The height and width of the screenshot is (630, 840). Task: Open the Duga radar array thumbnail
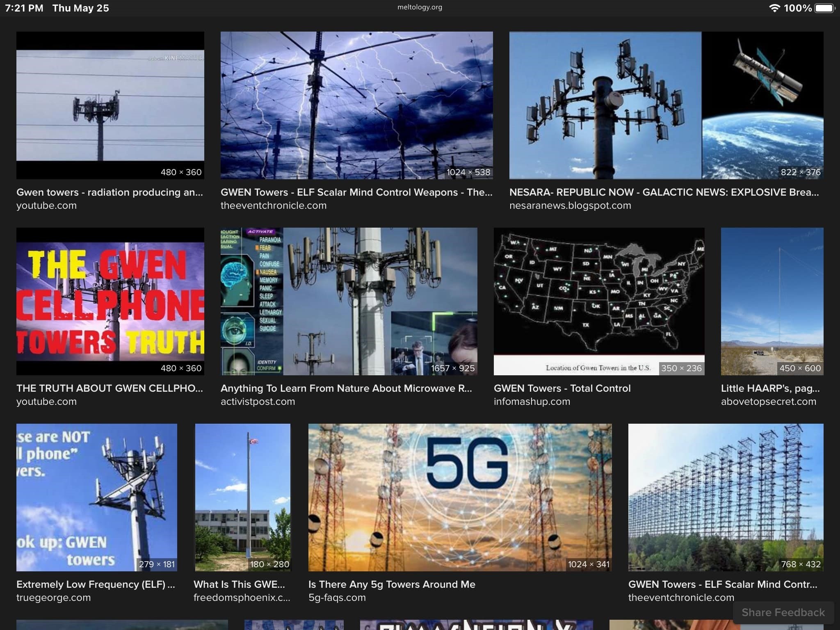pos(726,497)
